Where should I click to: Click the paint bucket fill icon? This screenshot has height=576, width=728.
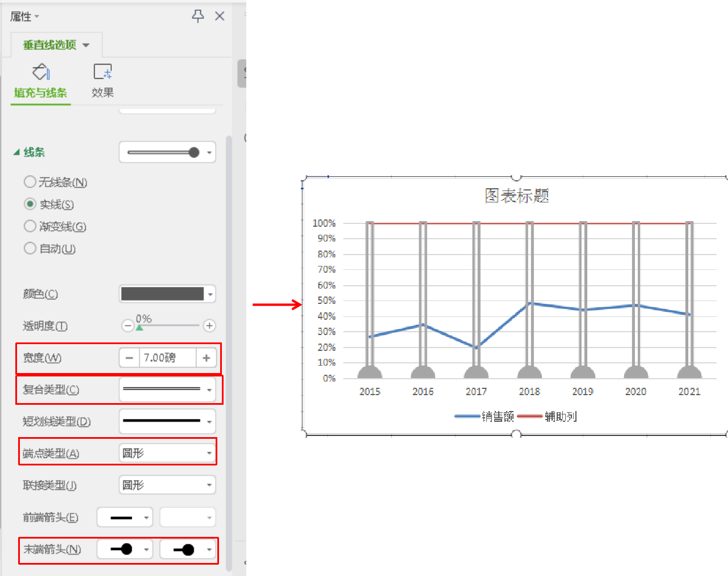[x=41, y=72]
